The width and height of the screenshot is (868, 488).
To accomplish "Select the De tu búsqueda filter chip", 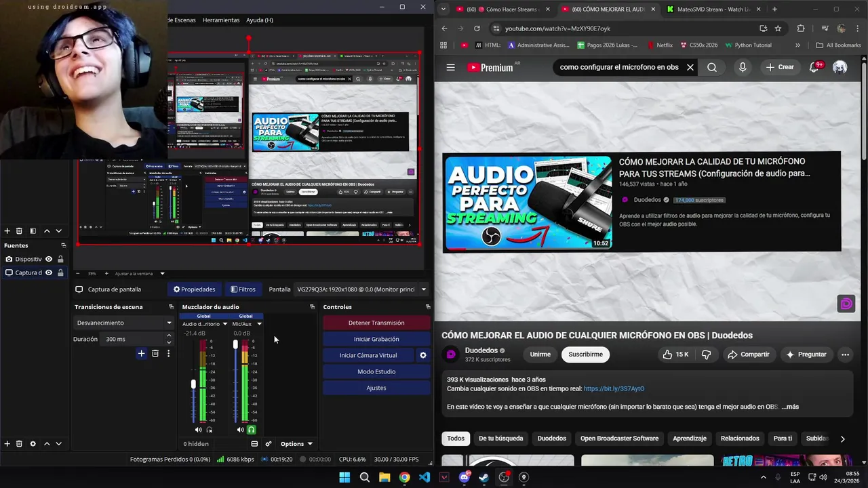I will pos(500,439).
